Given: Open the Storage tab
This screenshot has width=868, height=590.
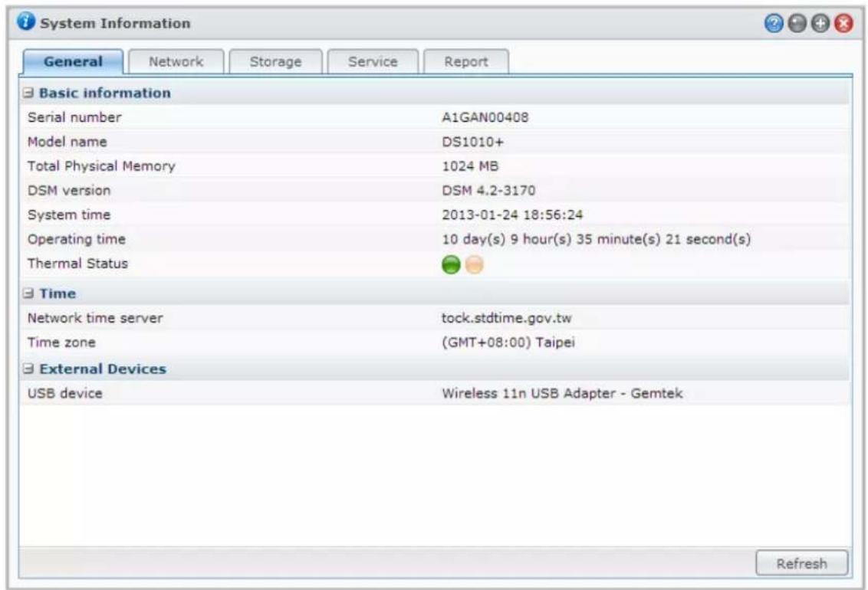Looking at the screenshot, I should (276, 61).
